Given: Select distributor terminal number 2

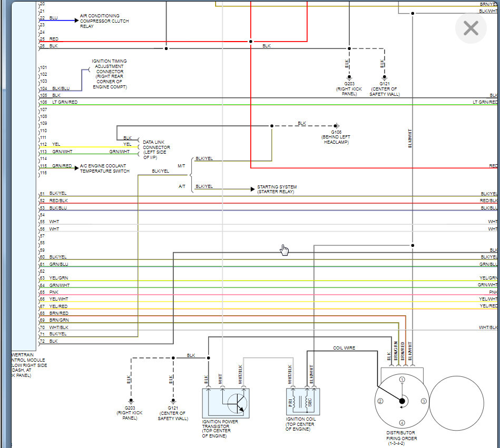Looking at the screenshot, I should tap(380, 401).
